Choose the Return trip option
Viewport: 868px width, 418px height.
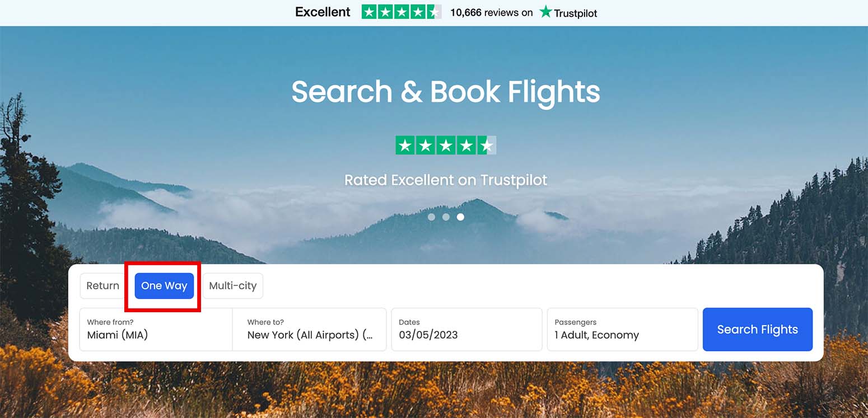click(x=102, y=286)
